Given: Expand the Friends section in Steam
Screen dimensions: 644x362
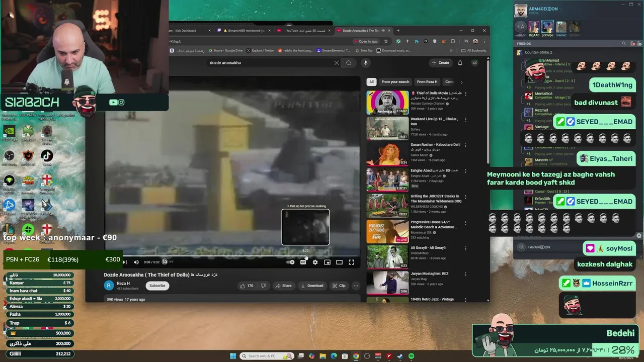Looking at the screenshot, I should pos(524,44).
